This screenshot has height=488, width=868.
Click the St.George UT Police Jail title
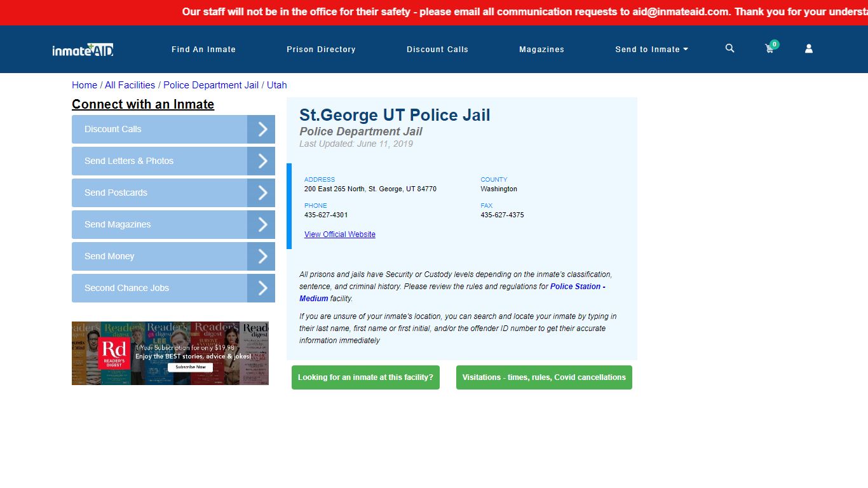395,115
